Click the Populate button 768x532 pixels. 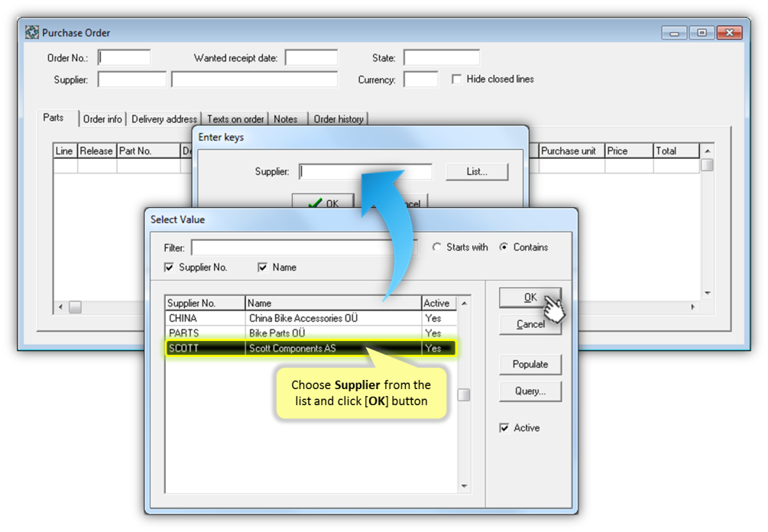[x=530, y=364]
